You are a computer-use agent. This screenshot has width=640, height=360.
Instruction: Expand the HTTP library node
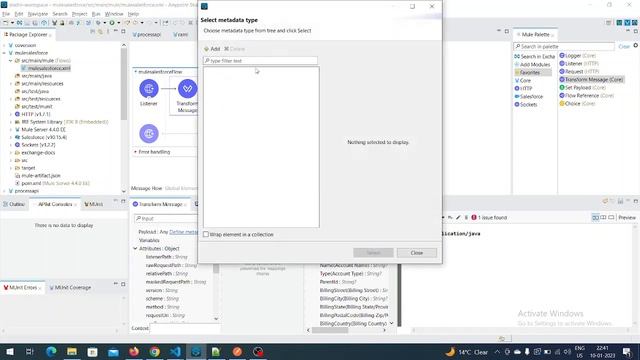pos(11,114)
